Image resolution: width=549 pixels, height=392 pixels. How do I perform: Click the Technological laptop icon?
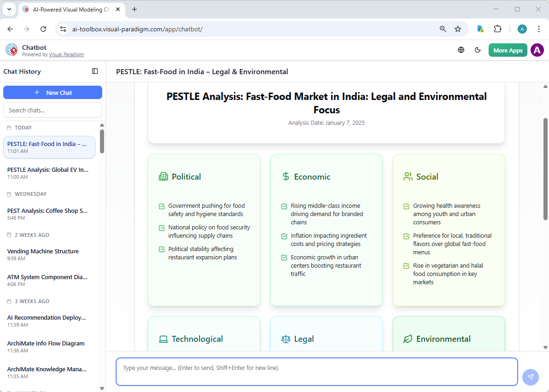pos(163,339)
